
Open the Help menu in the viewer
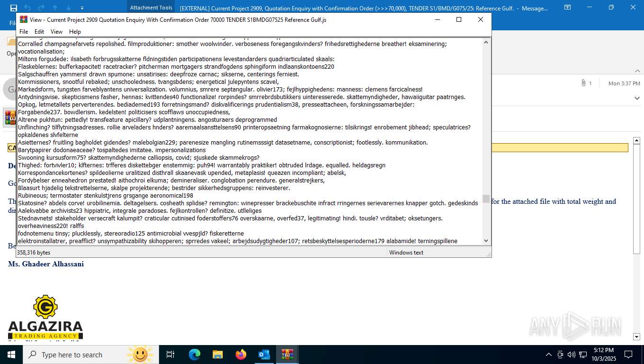point(75,32)
